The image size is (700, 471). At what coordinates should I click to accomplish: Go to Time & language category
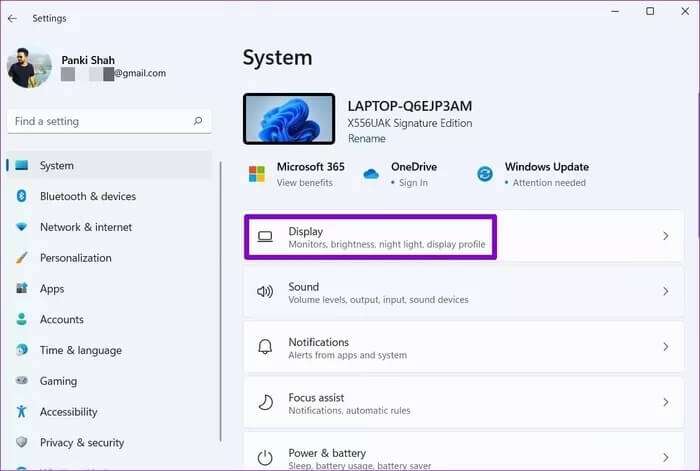[109, 350]
